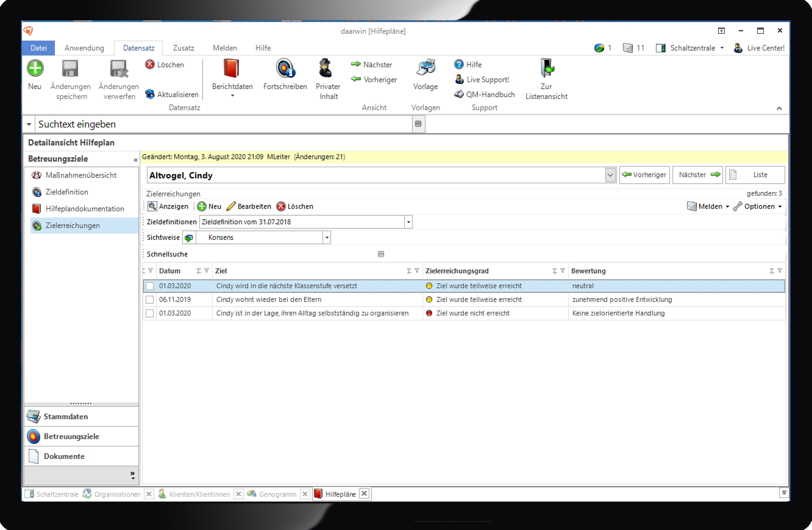The height and width of the screenshot is (530, 812).
Task: Click Löschen in Zielerreichungen toolbar
Action: pyautogui.click(x=295, y=206)
